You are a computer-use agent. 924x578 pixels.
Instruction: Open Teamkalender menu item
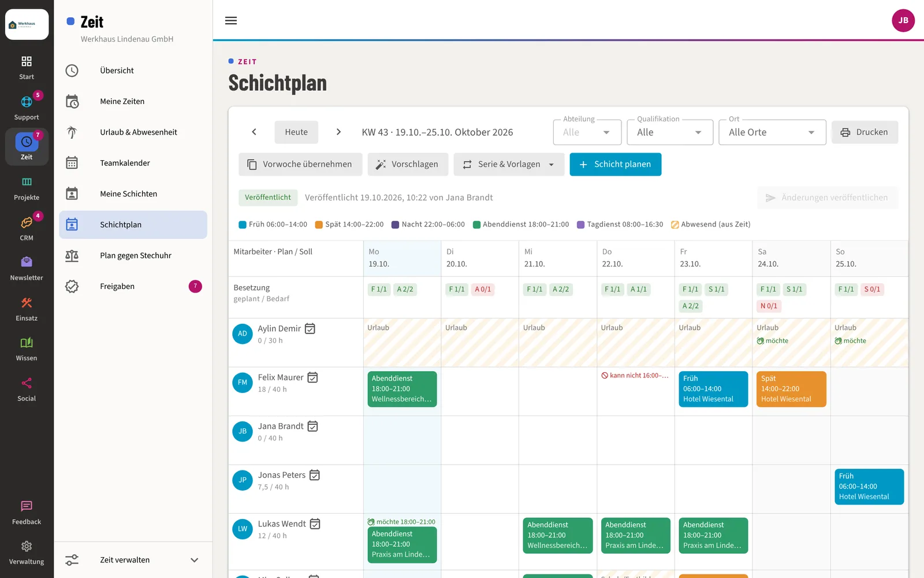133,163
